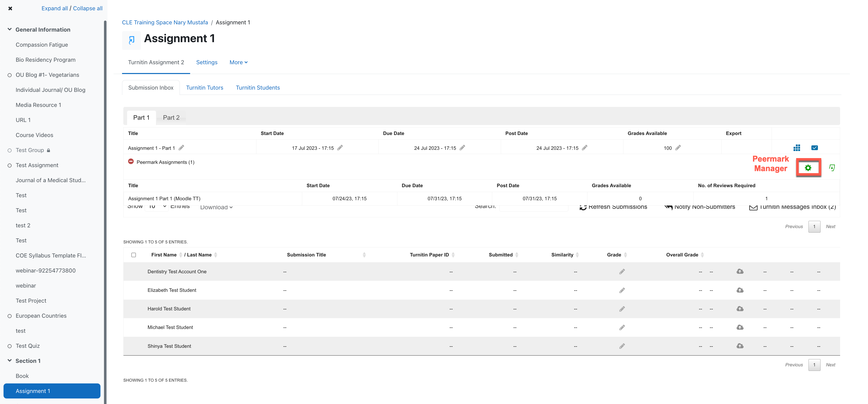Click top pagination Next link
This screenshot has height=404, width=868.
pos(831,227)
